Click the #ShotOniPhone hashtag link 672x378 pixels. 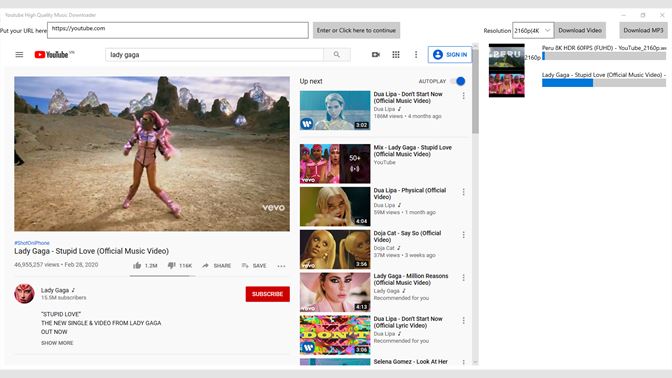click(32, 243)
